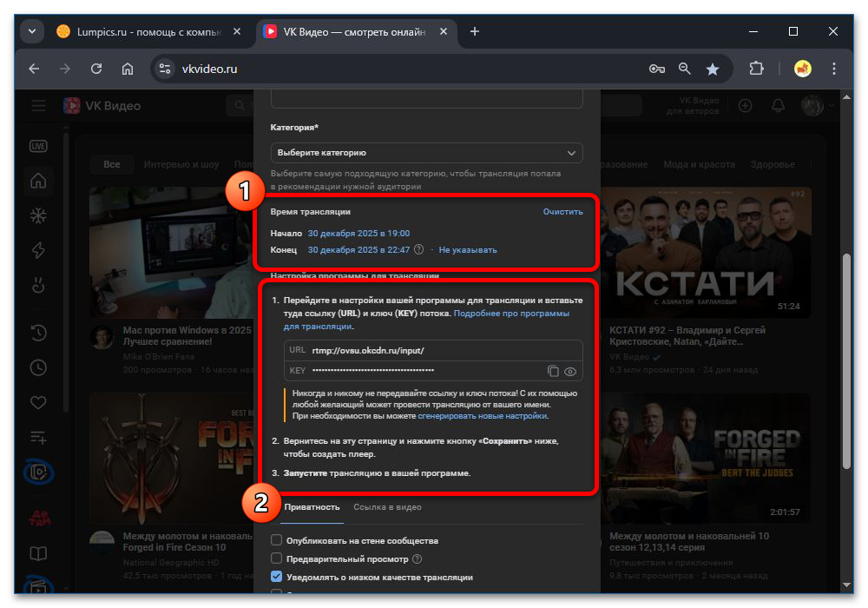Screen dimensions: 868x608
Task: Reveal the stream KEY with eye icon
Action: tap(570, 372)
